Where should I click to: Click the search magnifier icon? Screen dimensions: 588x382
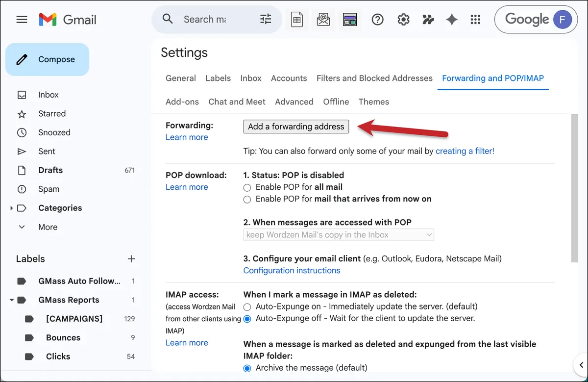coord(168,19)
